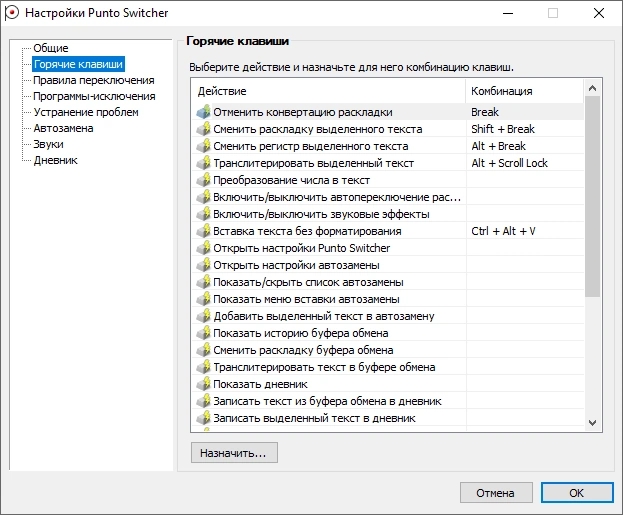Click the icon beside "Открыть настройки Punto Switcher"

tap(203, 248)
